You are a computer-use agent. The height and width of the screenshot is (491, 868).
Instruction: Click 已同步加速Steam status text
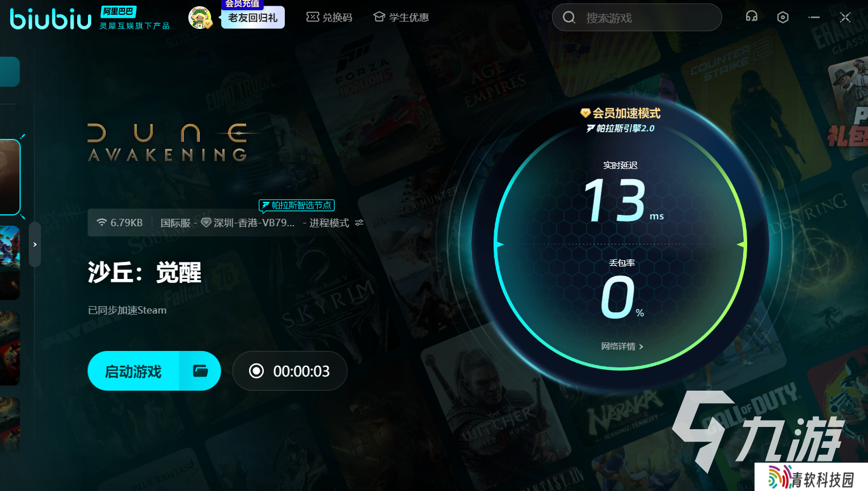click(x=127, y=310)
